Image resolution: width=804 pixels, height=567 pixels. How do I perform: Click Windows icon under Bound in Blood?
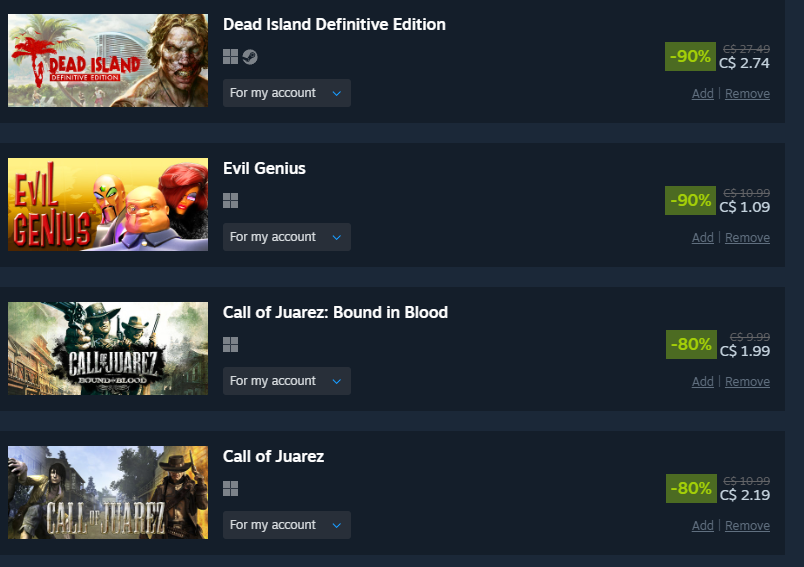[230, 345]
